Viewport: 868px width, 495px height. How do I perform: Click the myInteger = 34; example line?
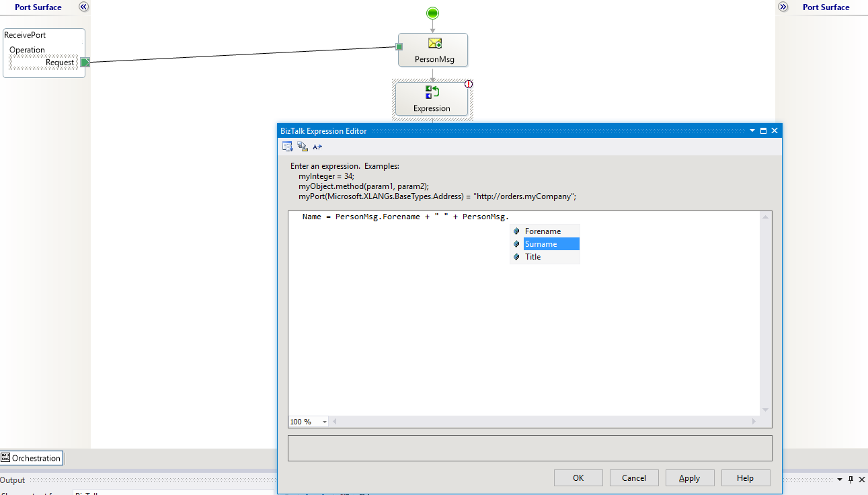(326, 176)
